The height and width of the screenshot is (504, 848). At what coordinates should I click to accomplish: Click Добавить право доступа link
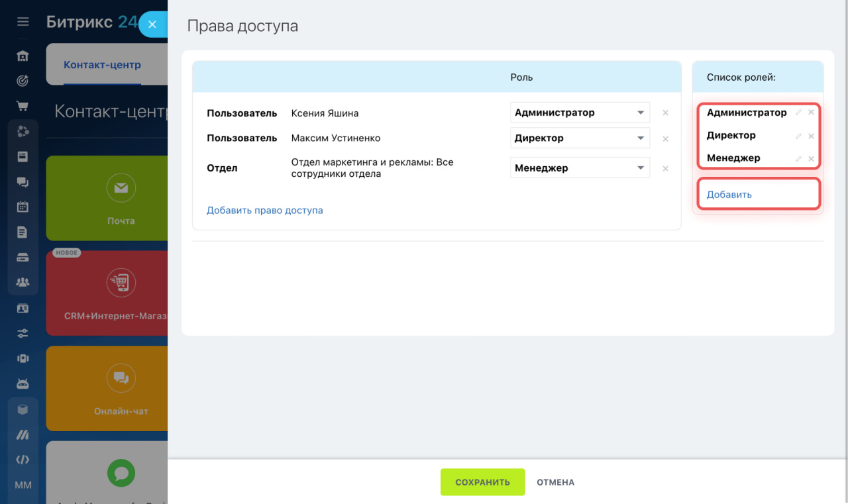click(264, 210)
